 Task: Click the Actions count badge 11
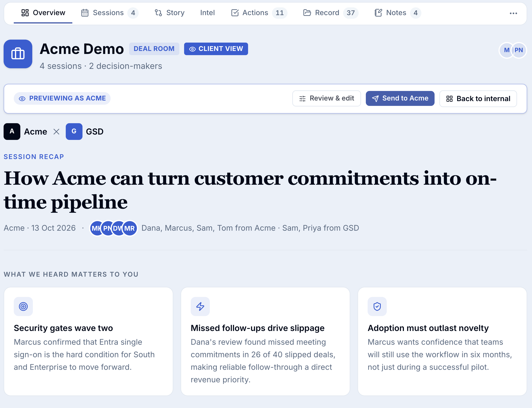(280, 13)
